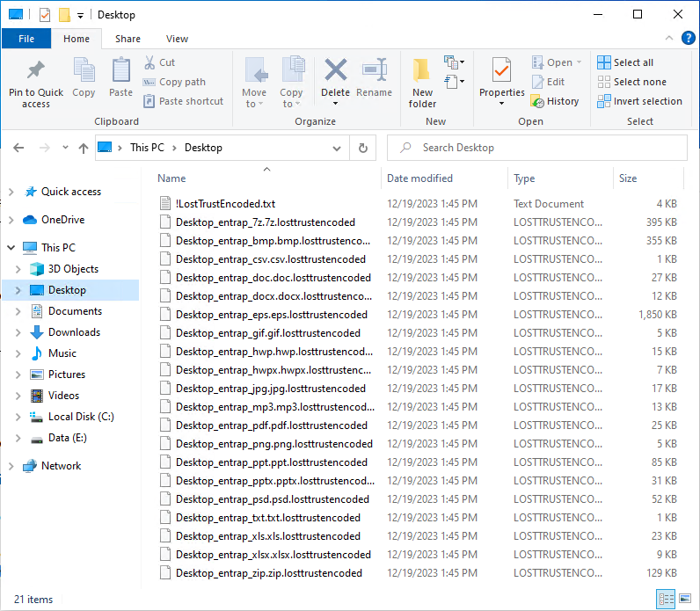Switch to the Share tab
Viewport: 700px width, 611px height.
128,39
